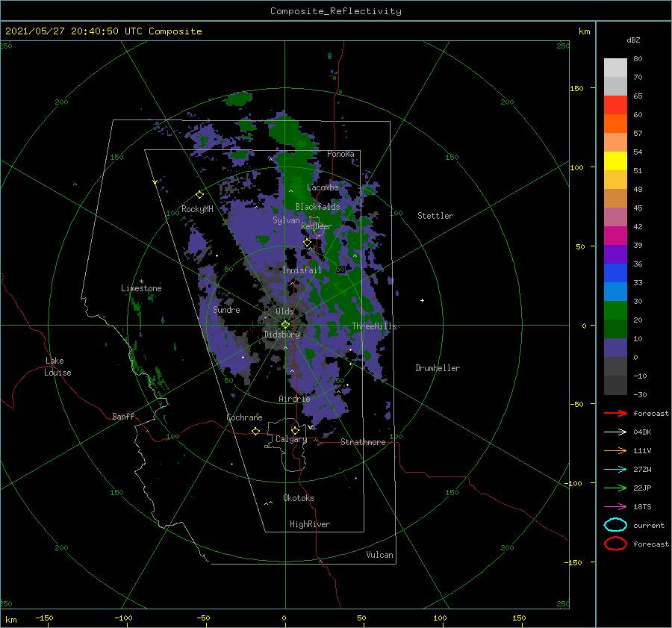Click the cyan current ellipse in legend
The image size is (672, 628).
point(615,525)
